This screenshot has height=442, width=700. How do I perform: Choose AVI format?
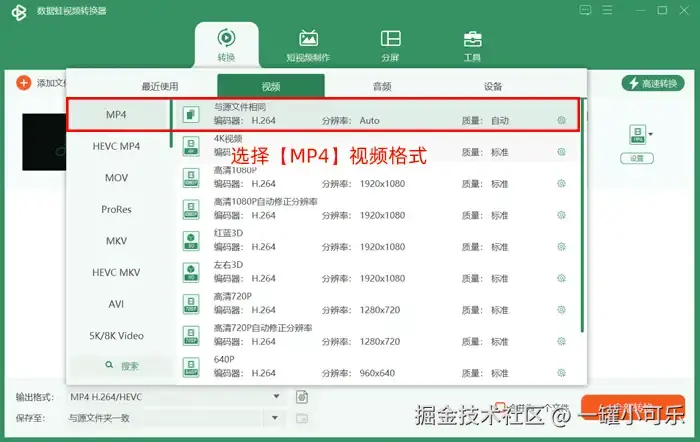click(x=116, y=304)
